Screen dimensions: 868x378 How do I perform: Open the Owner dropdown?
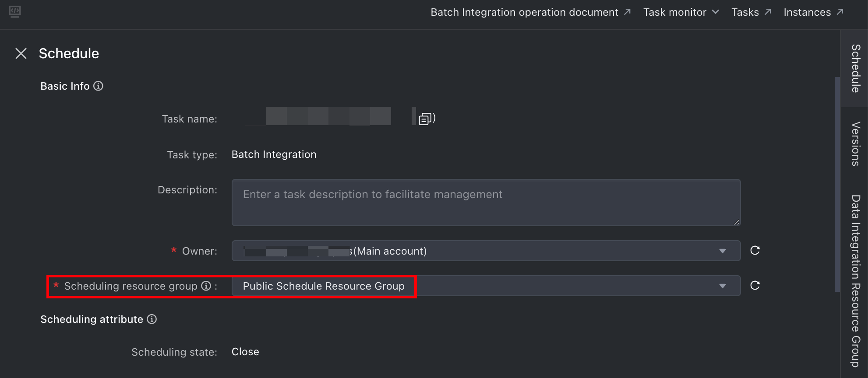click(722, 251)
